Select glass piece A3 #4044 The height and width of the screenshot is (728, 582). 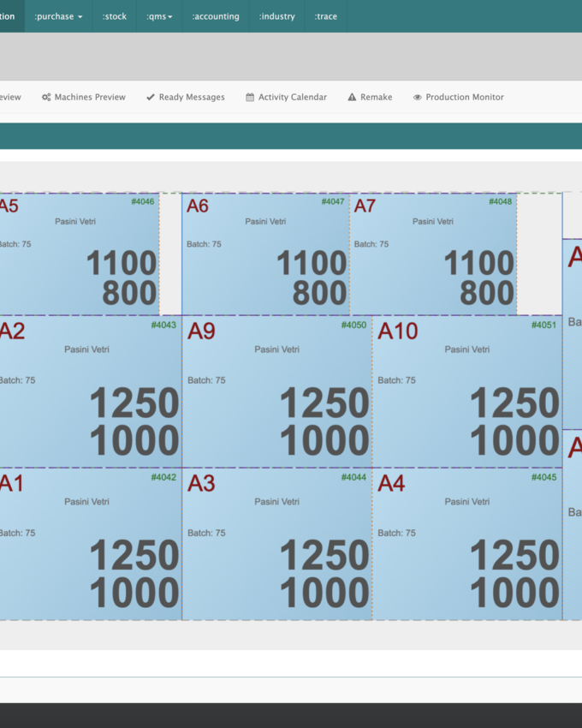click(277, 544)
